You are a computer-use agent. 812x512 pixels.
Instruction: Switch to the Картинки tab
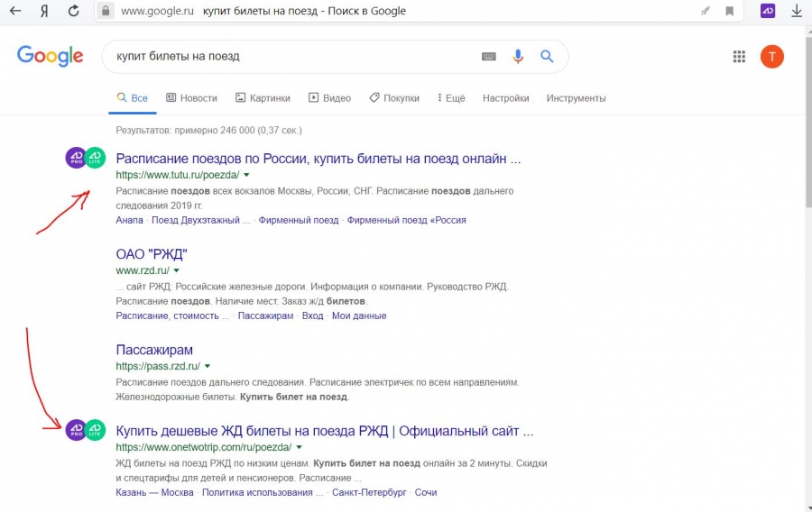point(263,97)
